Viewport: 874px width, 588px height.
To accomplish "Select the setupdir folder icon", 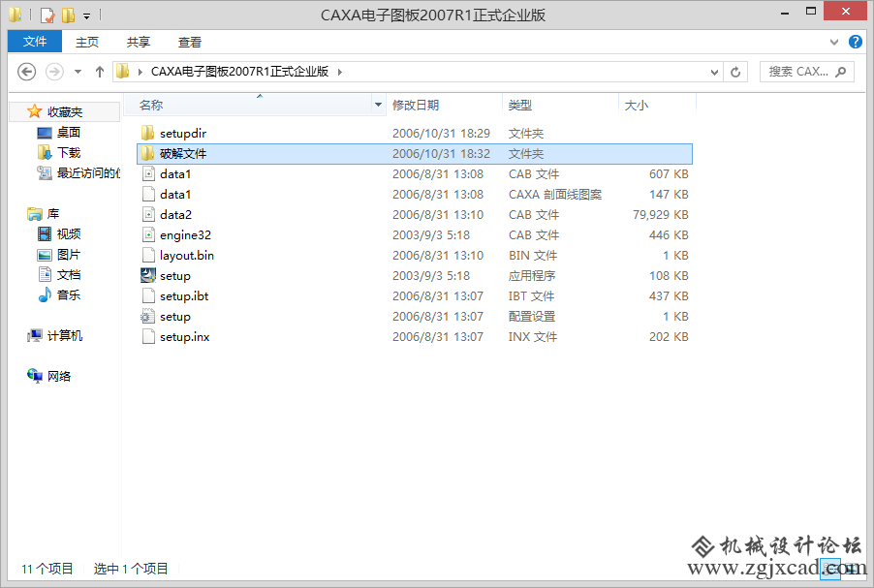I will coord(147,133).
